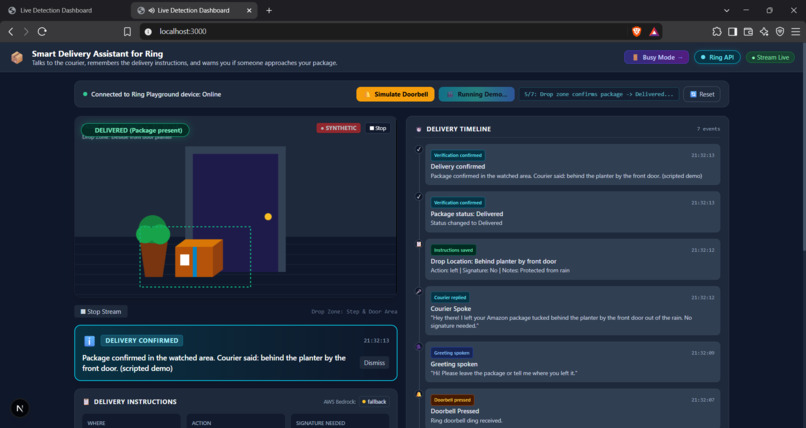Click the microphone marker for Courier Spoke event
The image size is (806, 428).
pyautogui.click(x=419, y=291)
